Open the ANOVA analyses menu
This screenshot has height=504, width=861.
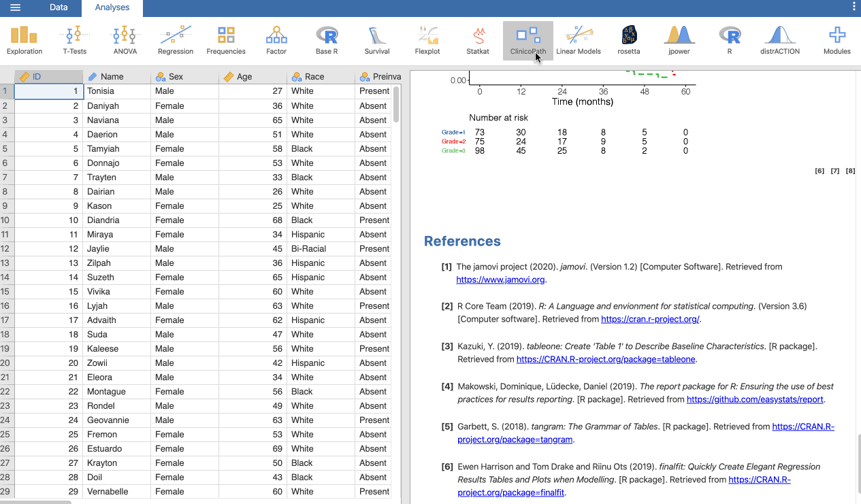click(x=125, y=41)
